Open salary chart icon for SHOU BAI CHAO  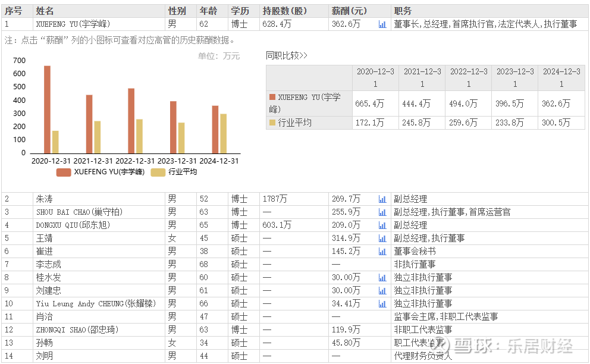[382, 212]
